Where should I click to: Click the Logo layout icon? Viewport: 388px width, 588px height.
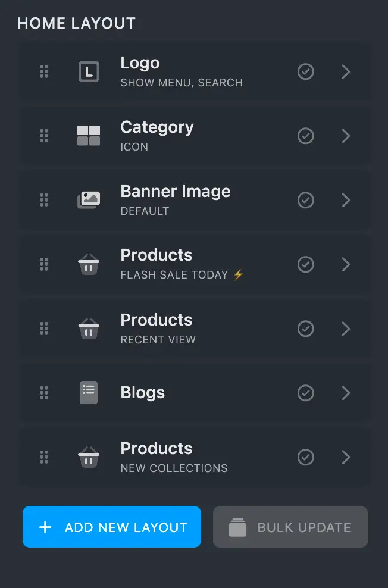click(x=89, y=72)
